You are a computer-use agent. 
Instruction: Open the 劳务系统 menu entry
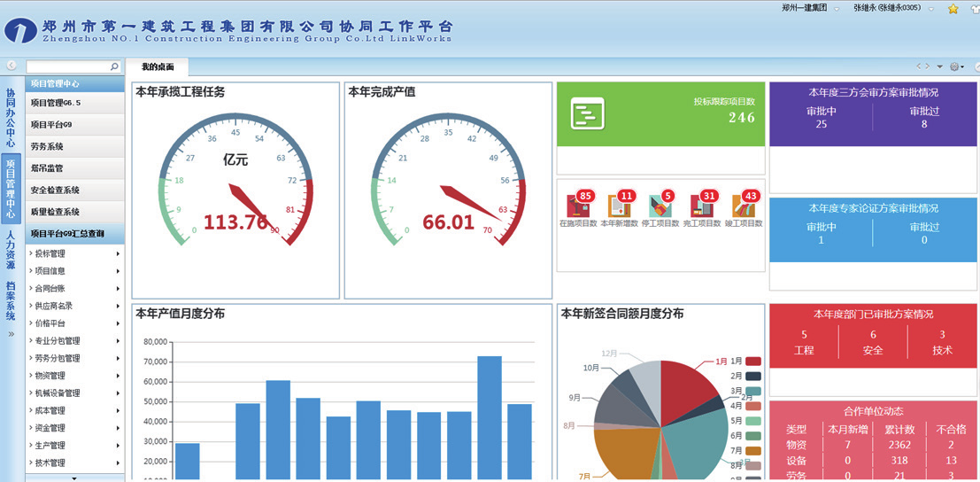click(x=74, y=146)
